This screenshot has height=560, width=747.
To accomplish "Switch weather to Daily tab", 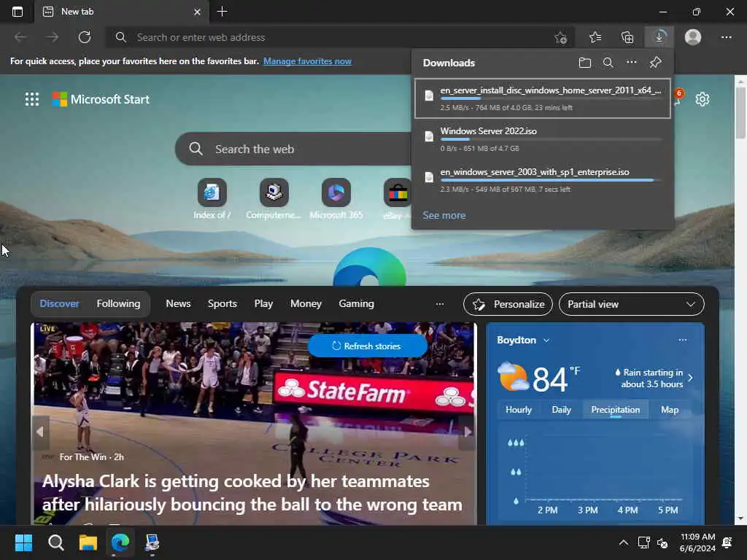I will [561, 410].
